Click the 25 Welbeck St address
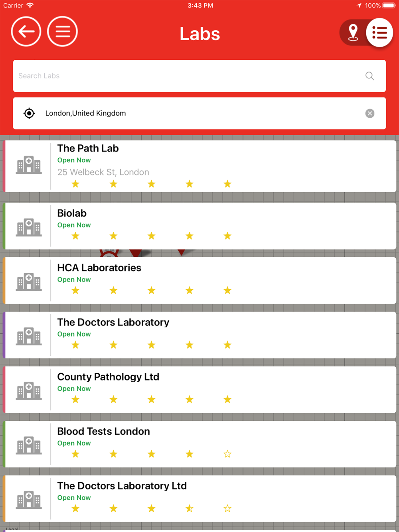The width and height of the screenshot is (399, 532). (103, 172)
